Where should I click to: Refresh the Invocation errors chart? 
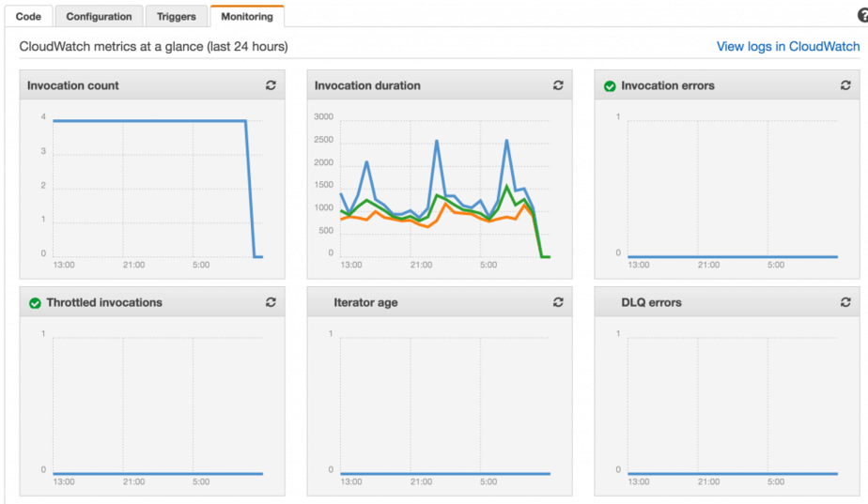(845, 85)
